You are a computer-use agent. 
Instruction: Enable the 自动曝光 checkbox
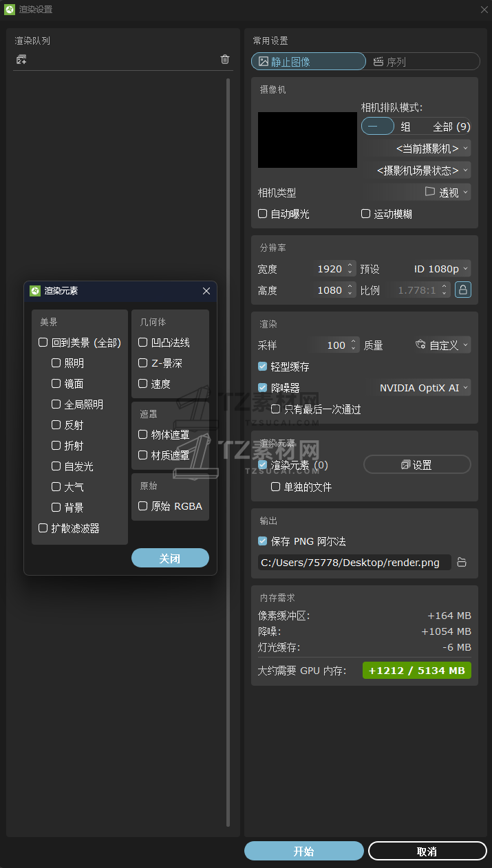click(x=262, y=214)
